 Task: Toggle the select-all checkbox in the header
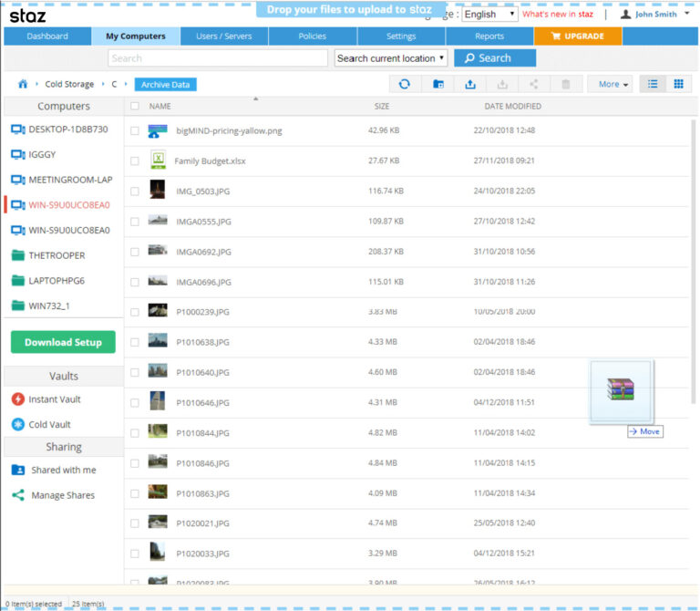135,106
